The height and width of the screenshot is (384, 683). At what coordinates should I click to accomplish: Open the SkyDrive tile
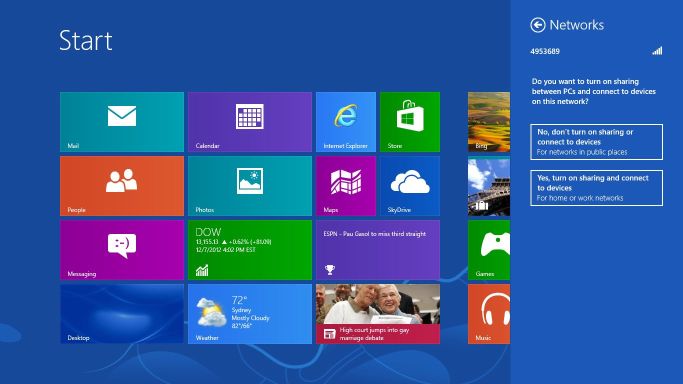pos(410,186)
